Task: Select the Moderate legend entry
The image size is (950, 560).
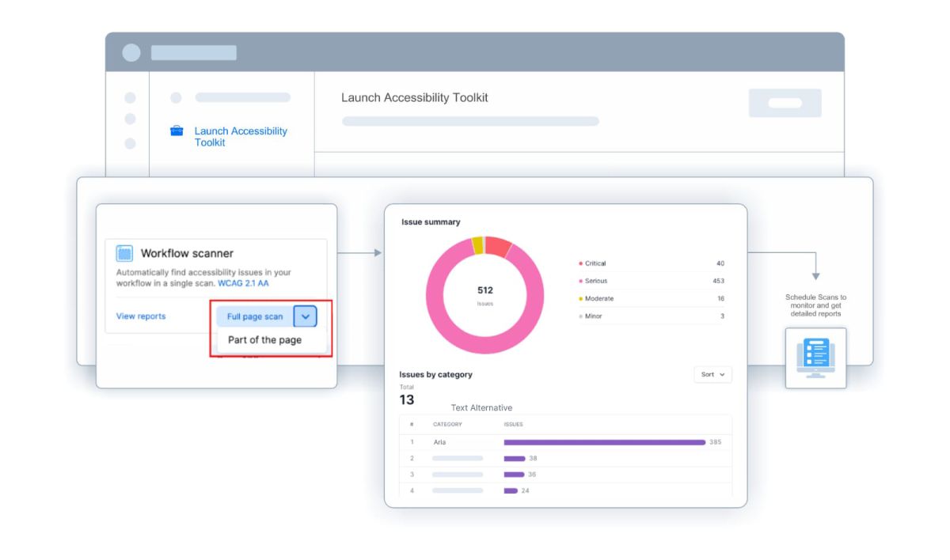Action: point(651,298)
